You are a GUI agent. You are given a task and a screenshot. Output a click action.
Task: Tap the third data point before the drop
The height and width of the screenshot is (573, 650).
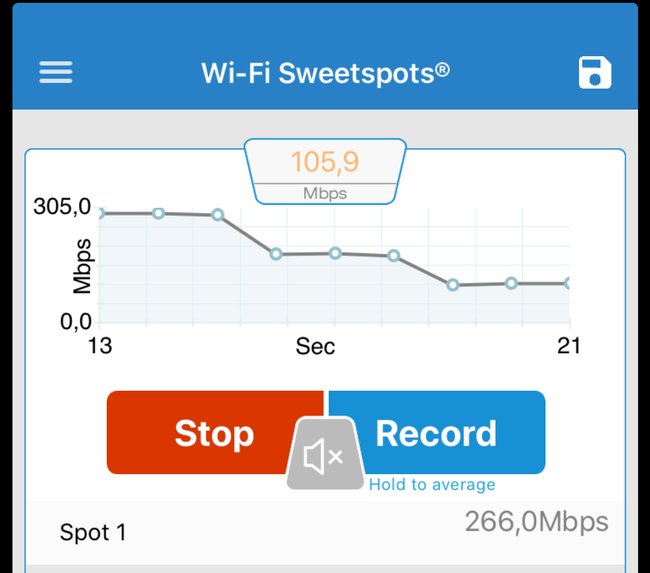[x=218, y=215]
